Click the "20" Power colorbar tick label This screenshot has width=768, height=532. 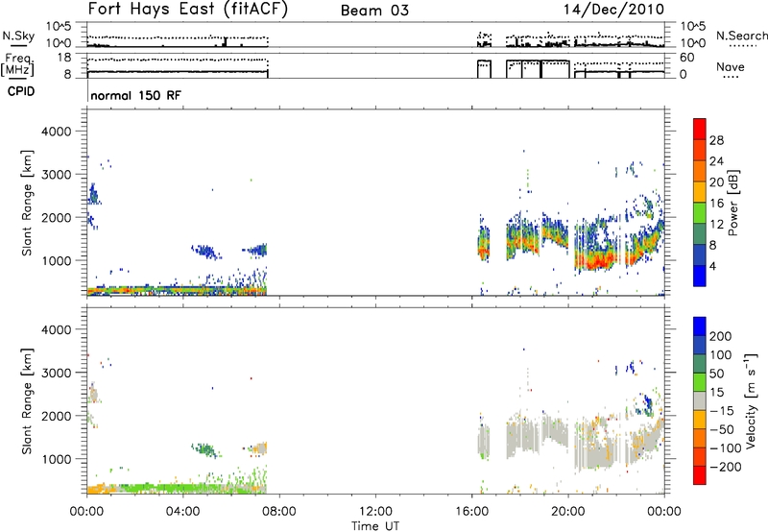[716, 182]
